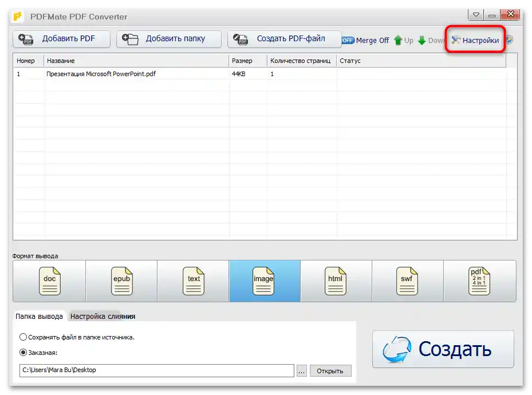The height and width of the screenshot is (395, 532).
Task: Click the round icon right of Настройки
Action: coord(509,40)
